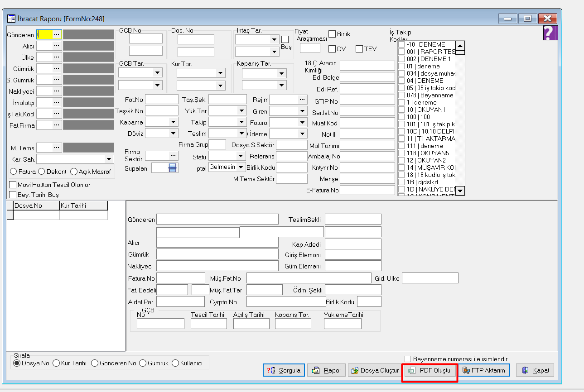Toggle TEV checkbox
The image size is (584, 392).
pos(359,49)
